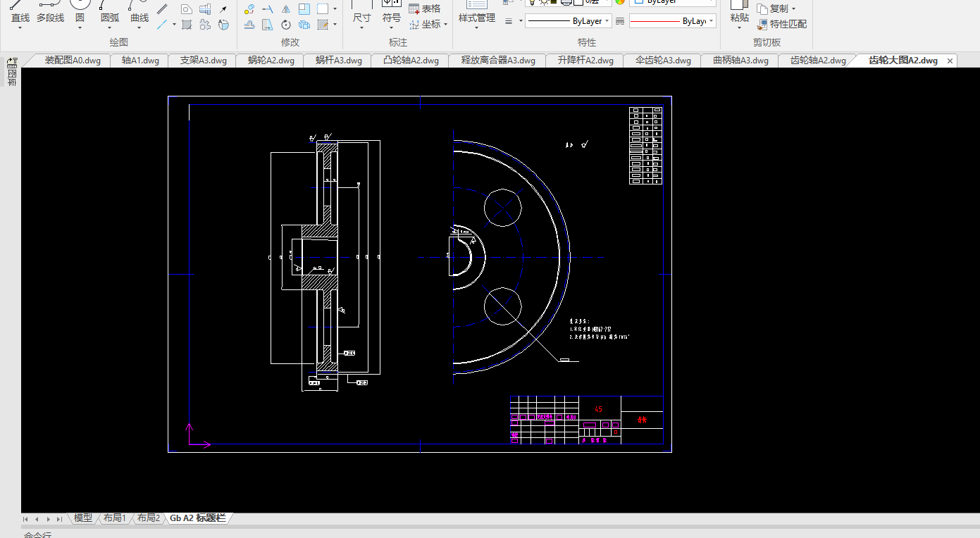Choose the 曲线 curve tool
This screenshot has width=980, height=538.
[x=139, y=14]
